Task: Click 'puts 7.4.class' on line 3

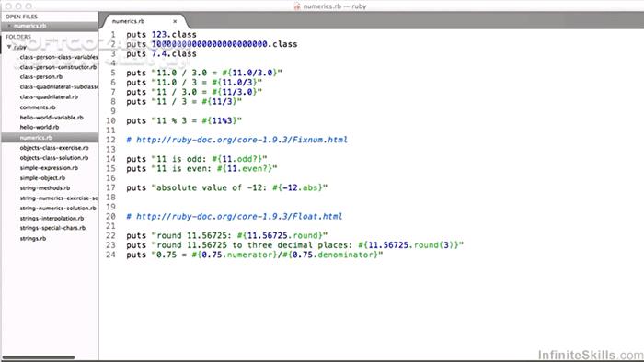Action: (161, 53)
